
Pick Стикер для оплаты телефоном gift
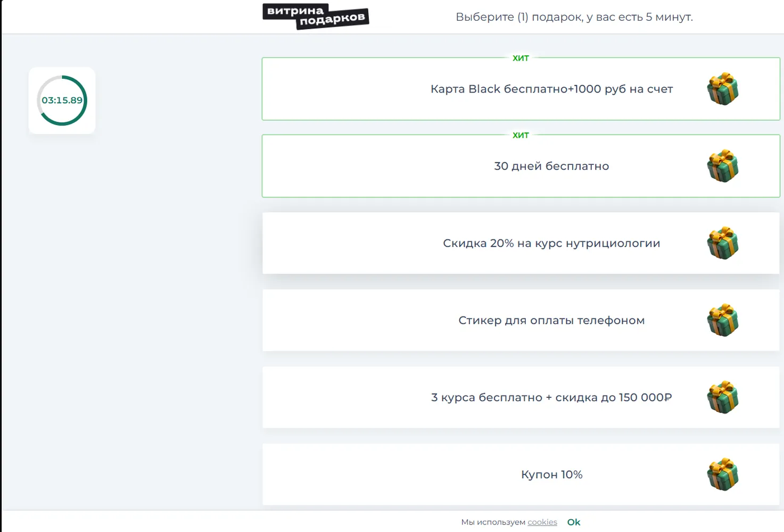click(x=521, y=320)
